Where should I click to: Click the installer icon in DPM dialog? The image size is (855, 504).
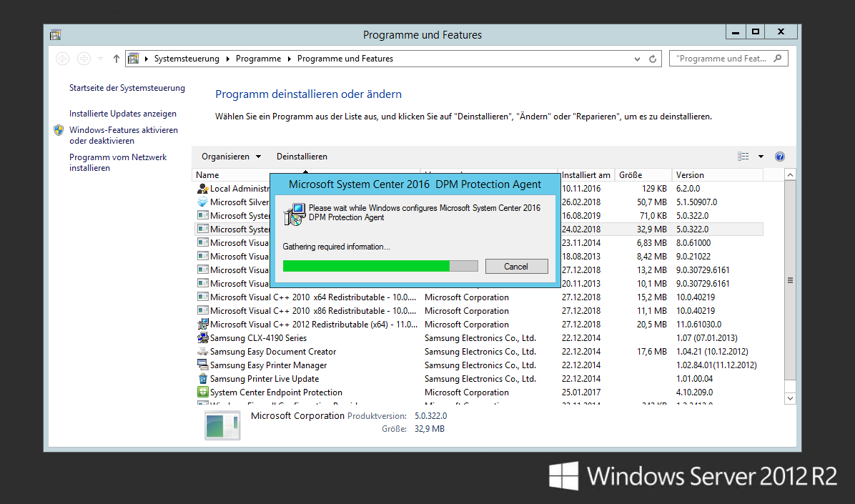(295, 214)
